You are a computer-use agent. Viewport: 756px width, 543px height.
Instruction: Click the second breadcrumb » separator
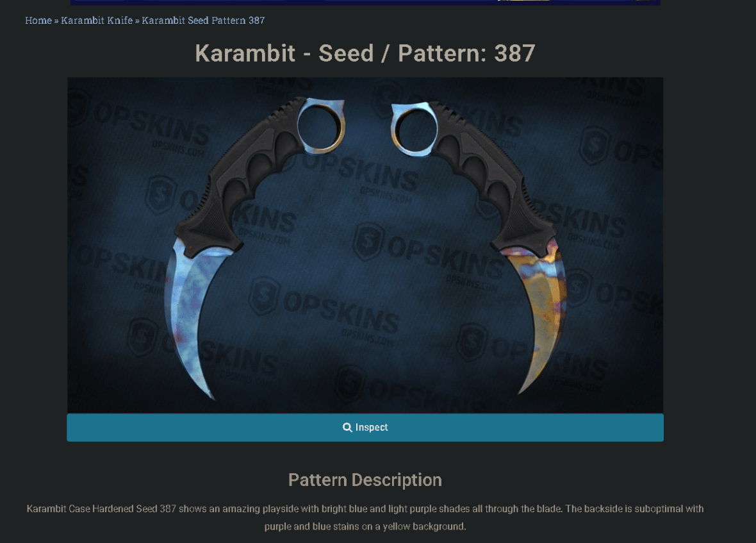coord(137,21)
